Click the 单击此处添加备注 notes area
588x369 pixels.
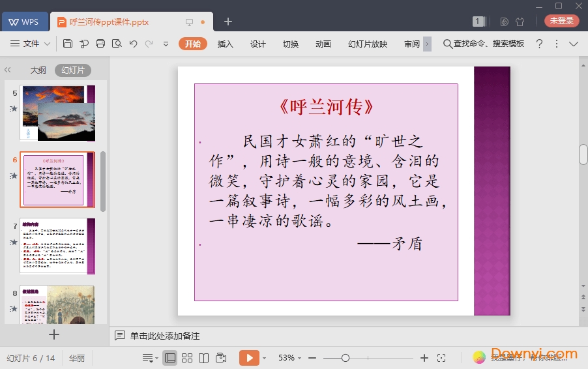[x=165, y=336]
